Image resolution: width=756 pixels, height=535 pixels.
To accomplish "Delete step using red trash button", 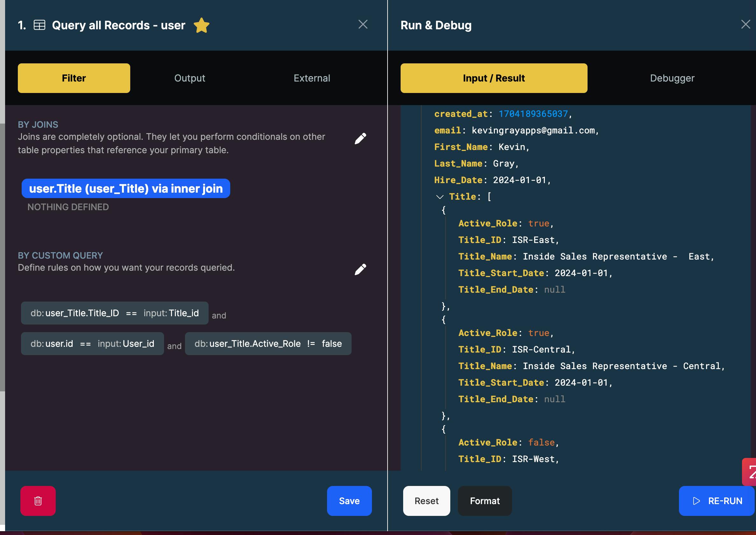I will [x=38, y=501].
